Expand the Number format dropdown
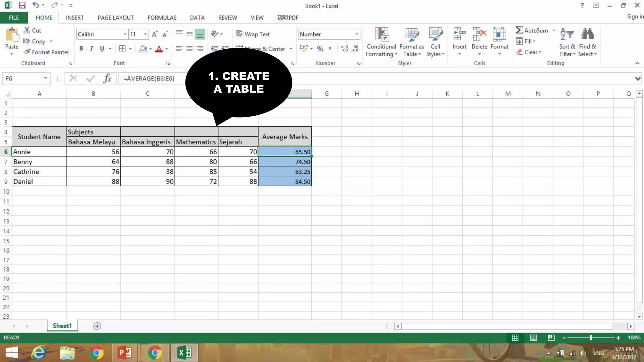Image resolution: width=644 pixels, height=362 pixels. [x=357, y=34]
